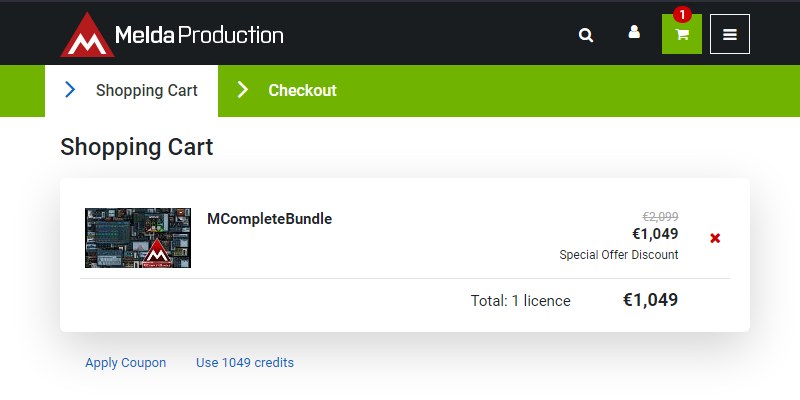Click the green shopping cart icon
Image resolution: width=800 pixels, height=400 pixels.
[x=682, y=35]
